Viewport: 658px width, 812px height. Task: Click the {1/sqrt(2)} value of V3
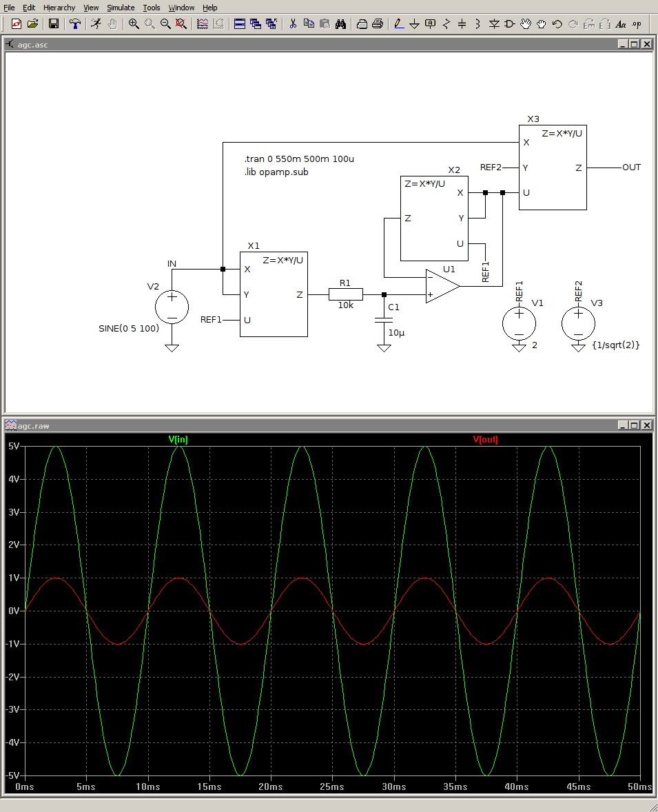(x=616, y=345)
